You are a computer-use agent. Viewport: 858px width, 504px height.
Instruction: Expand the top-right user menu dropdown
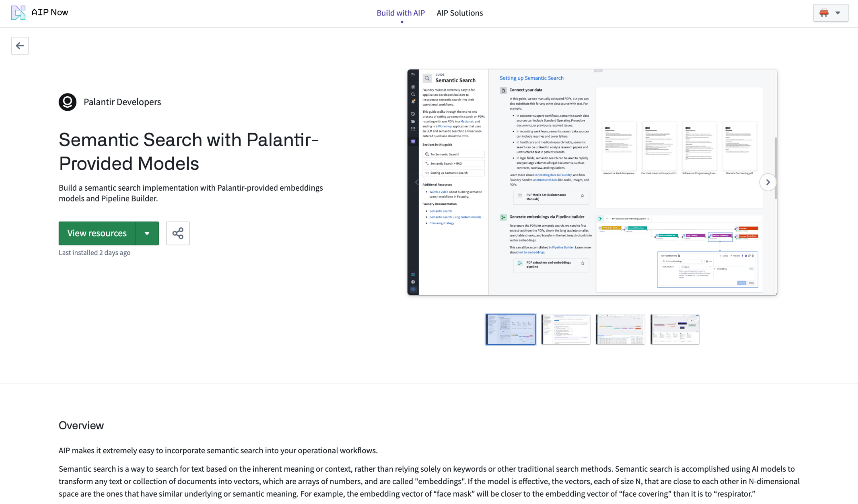[x=837, y=13]
